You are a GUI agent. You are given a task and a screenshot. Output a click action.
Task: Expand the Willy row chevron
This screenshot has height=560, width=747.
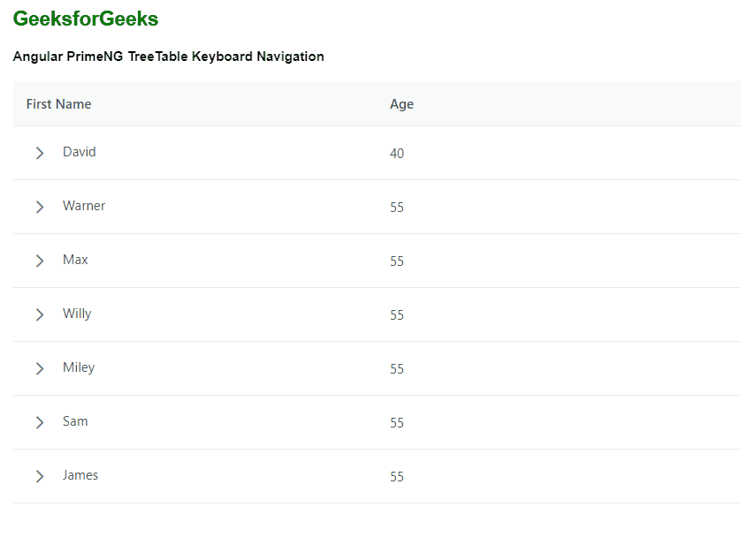click(x=40, y=314)
